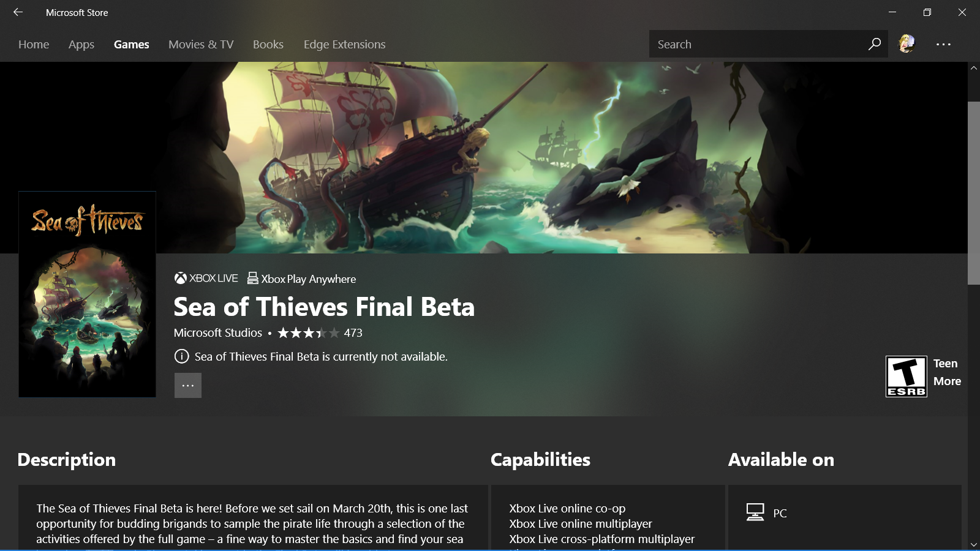Click the ESRB Teen rating icon

[906, 377]
